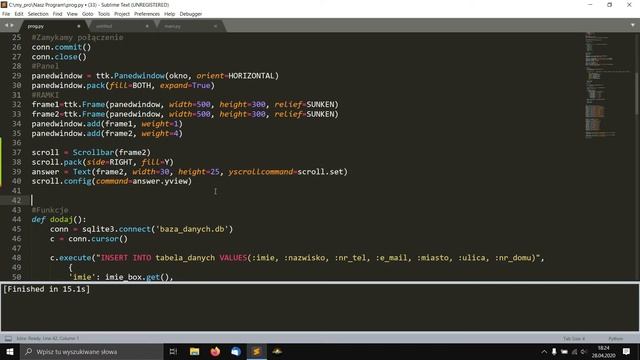Click the microphone tray icon
640x360 pixels.
tap(554, 352)
